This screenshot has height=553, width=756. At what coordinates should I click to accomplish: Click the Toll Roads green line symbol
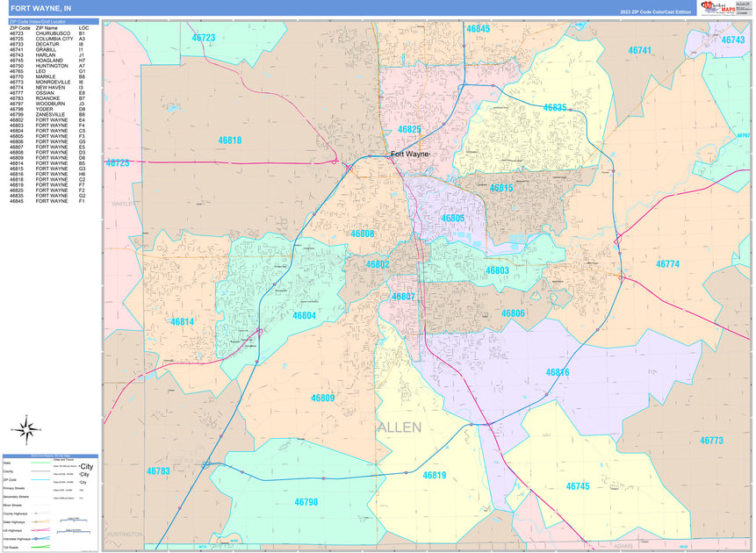pos(40,546)
